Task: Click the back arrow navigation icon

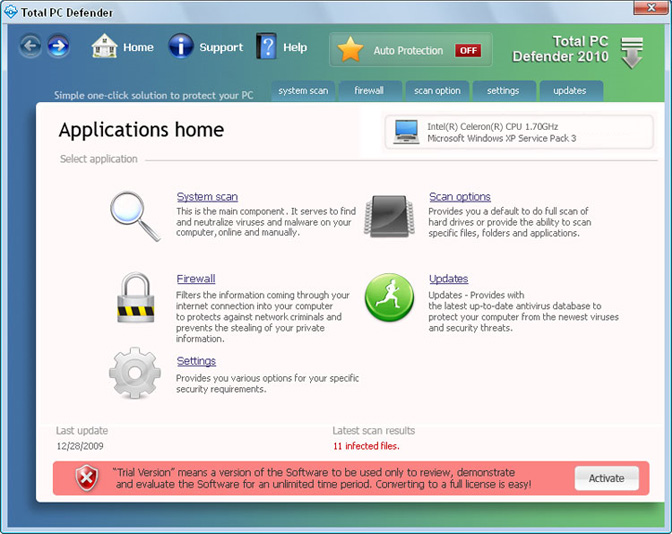Action: click(30, 46)
